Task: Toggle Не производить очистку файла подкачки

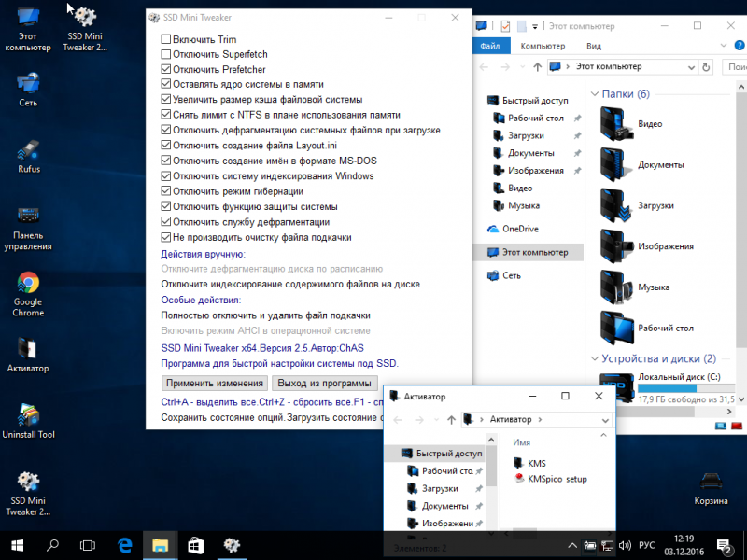Action: point(166,237)
